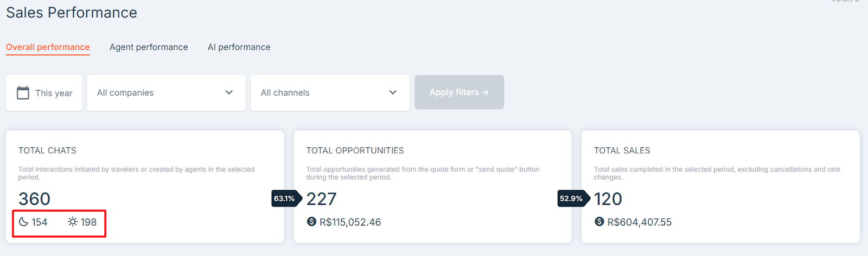Select the Overall performance tab
The image size is (868, 256).
click(48, 47)
